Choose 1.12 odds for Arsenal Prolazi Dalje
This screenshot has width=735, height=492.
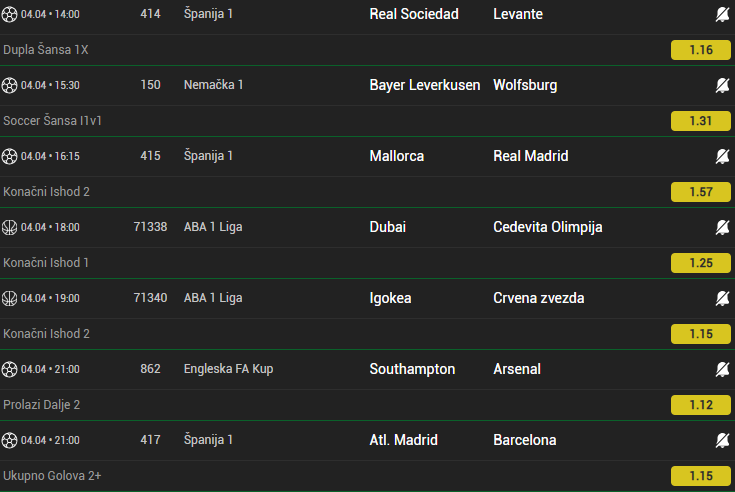pos(700,404)
